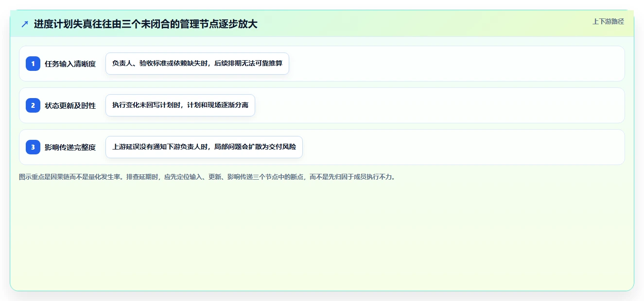The width and height of the screenshot is (644, 301).
Task: Click the title 进度计划失真往往由三个未闭合的管理节点逐步放大
Action: coord(145,24)
